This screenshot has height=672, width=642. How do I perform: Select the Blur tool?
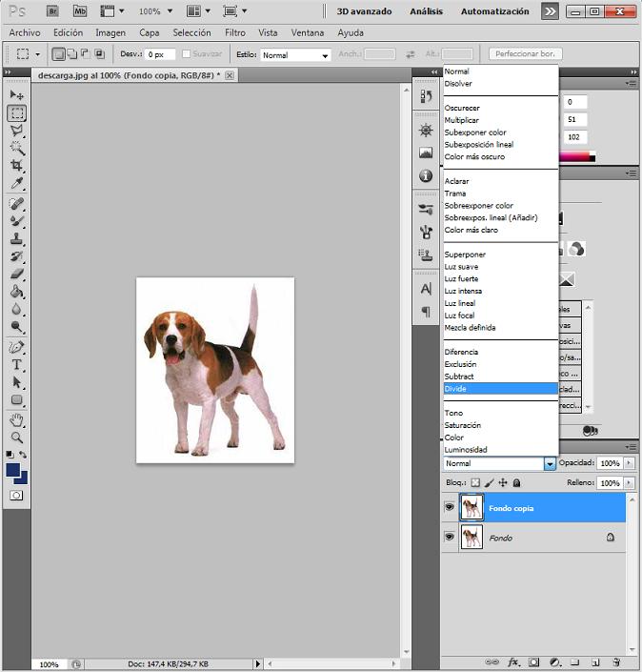coord(17,309)
